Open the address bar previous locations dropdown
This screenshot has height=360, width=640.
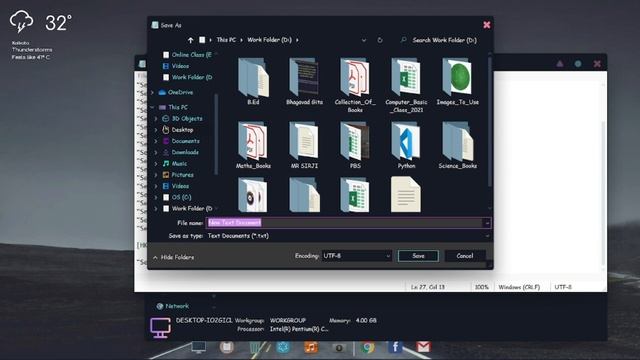(x=364, y=40)
